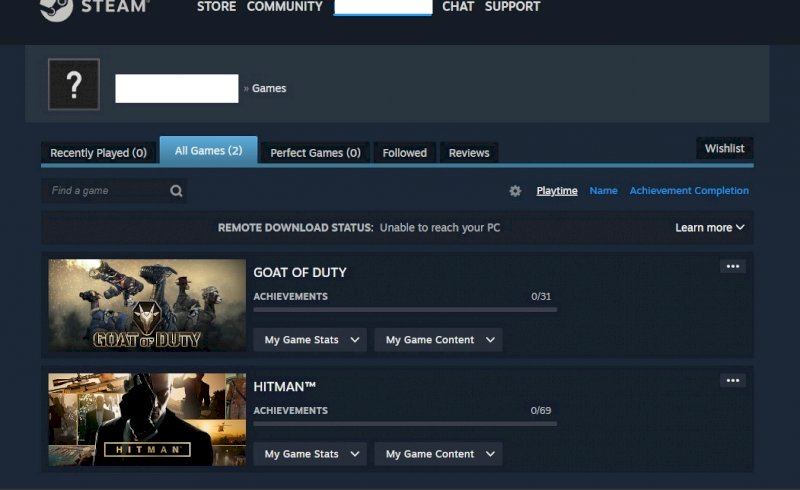The image size is (800, 490).
Task: Click the 0/31 achievements count
Action: (541, 296)
